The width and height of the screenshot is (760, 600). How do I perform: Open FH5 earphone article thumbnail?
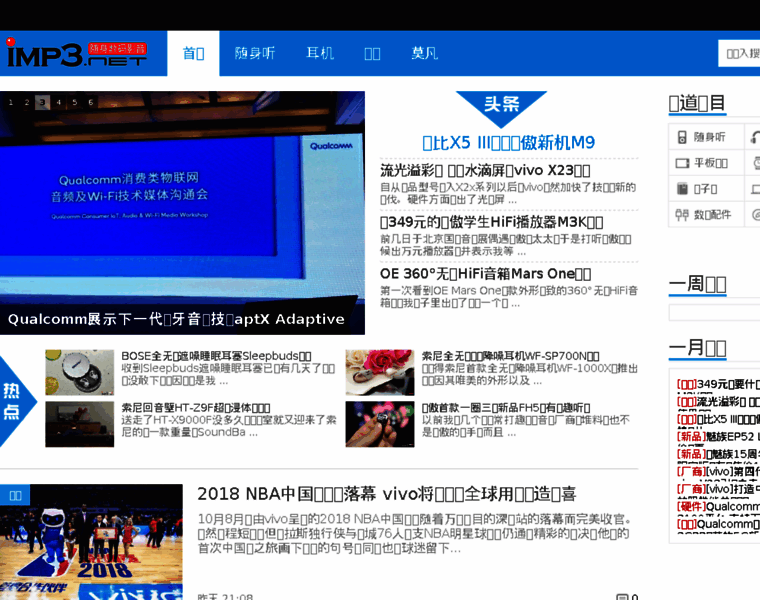tap(380, 424)
